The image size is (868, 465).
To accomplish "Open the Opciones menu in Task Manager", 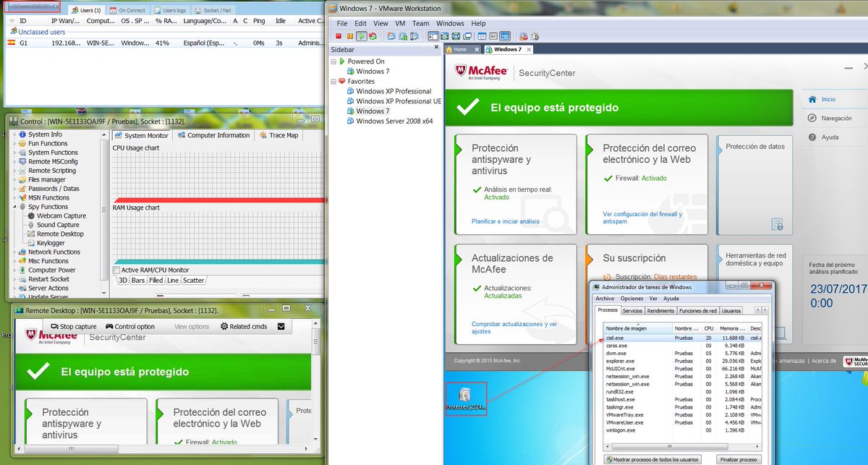I will coord(631,298).
